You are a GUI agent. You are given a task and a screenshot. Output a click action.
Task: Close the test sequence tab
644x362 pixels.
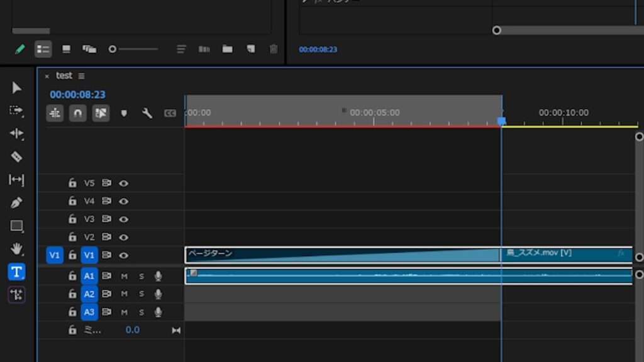(47, 76)
